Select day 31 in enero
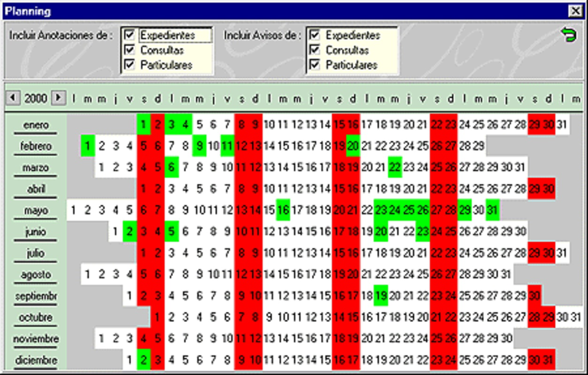 click(x=563, y=125)
